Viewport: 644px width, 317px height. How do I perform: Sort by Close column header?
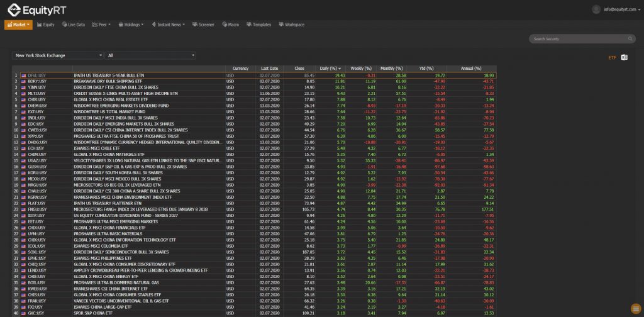(x=299, y=69)
